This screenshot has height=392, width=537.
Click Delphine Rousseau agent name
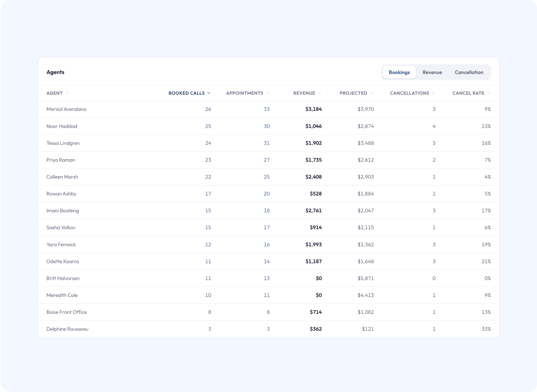(67, 329)
